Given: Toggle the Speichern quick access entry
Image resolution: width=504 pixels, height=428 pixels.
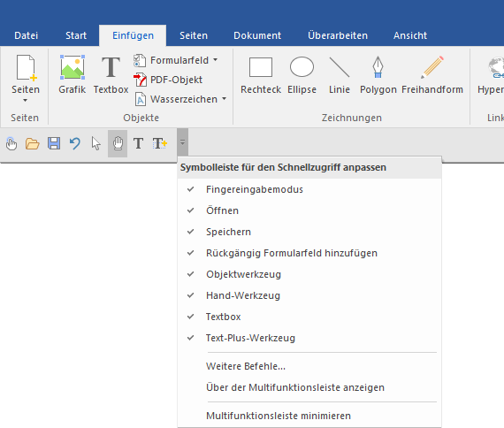Looking at the screenshot, I should coord(309,232).
